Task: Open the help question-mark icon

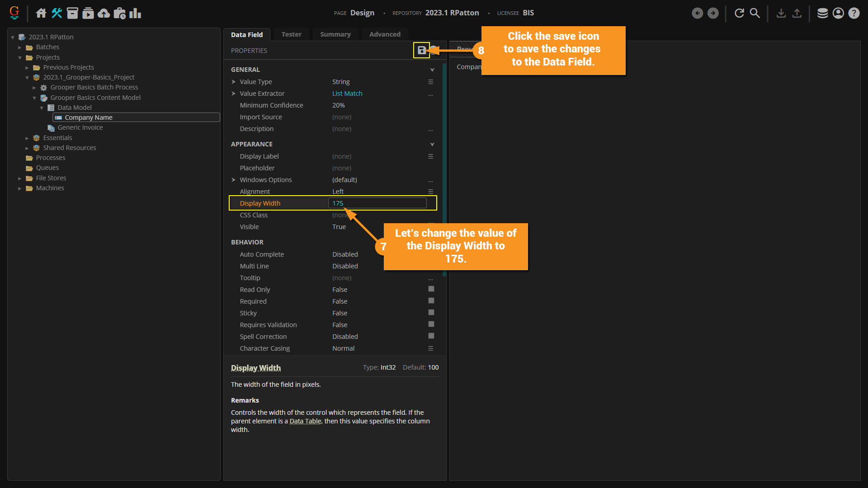Action: [854, 13]
